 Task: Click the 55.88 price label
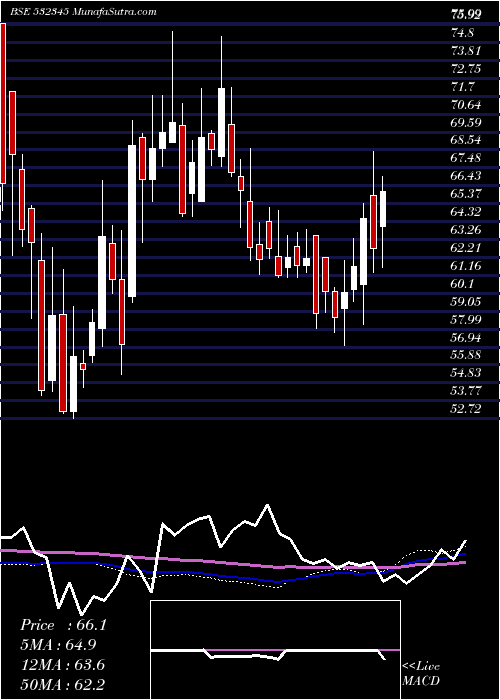(x=467, y=355)
